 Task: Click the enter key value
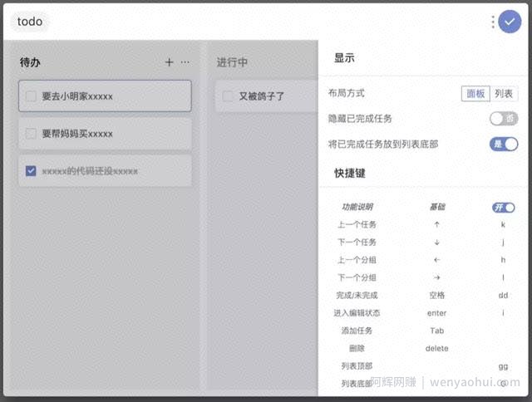[x=436, y=313]
